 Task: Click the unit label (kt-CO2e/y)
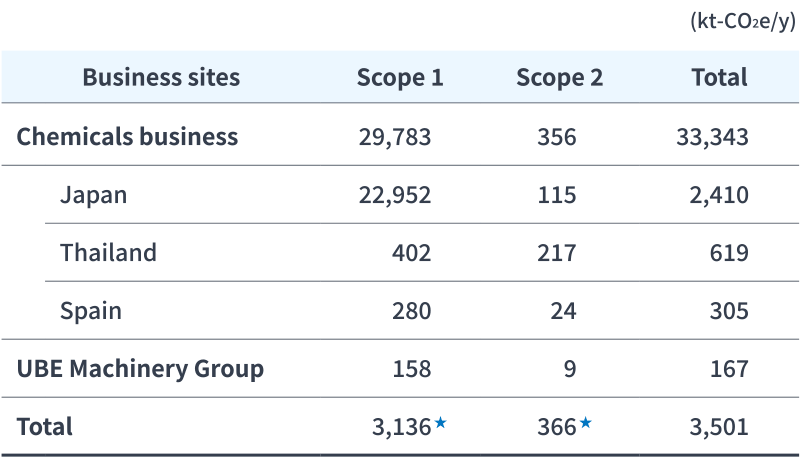pyautogui.click(x=743, y=21)
